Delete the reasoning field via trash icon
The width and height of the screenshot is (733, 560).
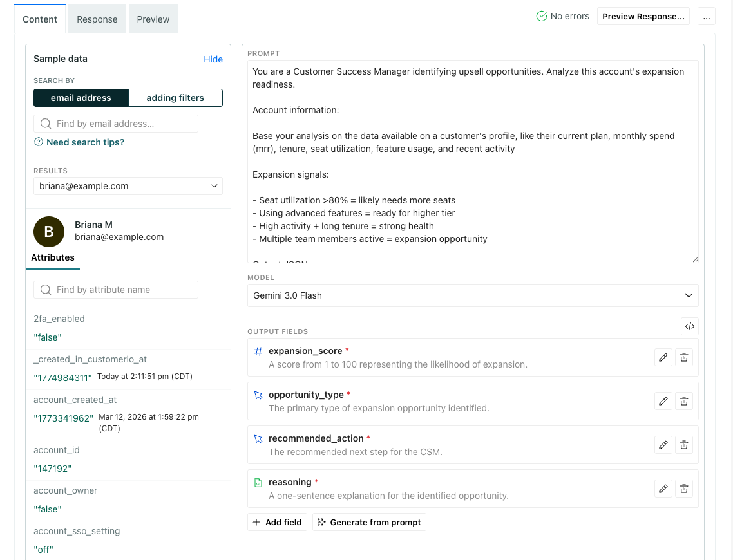pyautogui.click(x=683, y=489)
